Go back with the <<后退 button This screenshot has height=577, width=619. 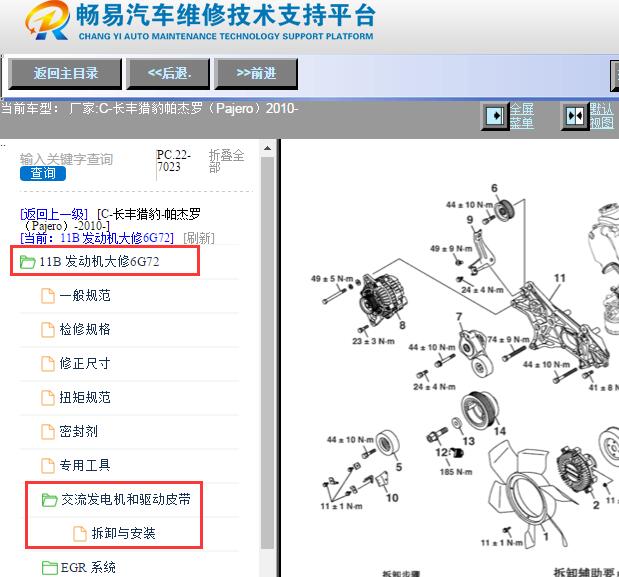point(168,73)
